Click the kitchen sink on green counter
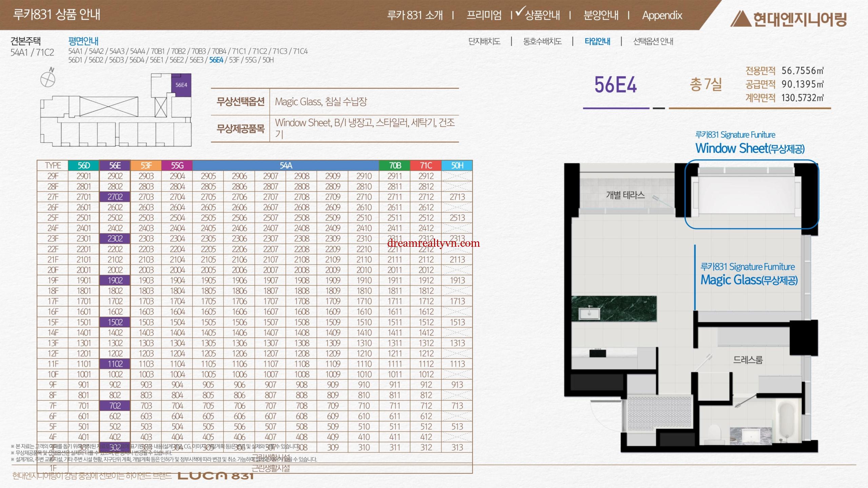The height and width of the screenshot is (488, 868). (590, 313)
